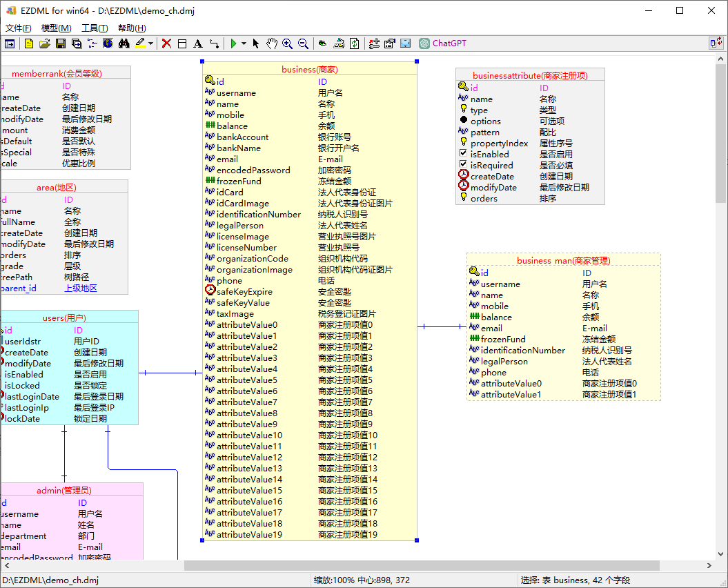Click the top-right blue selection handle of business table

tap(417, 61)
